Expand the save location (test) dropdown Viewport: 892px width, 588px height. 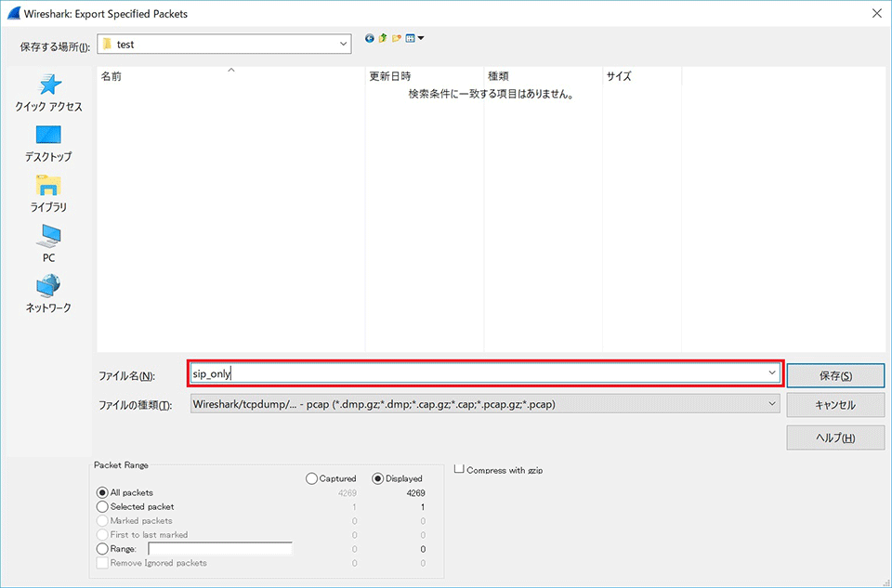343,44
